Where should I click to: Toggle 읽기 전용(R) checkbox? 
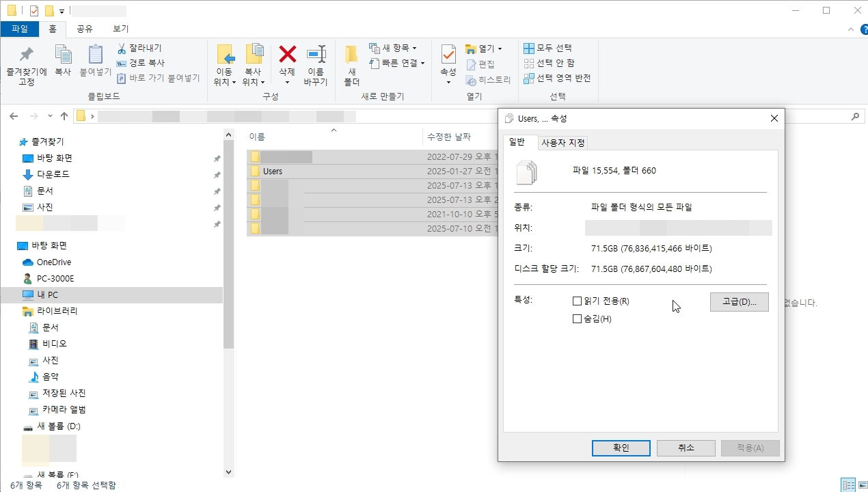(x=577, y=301)
